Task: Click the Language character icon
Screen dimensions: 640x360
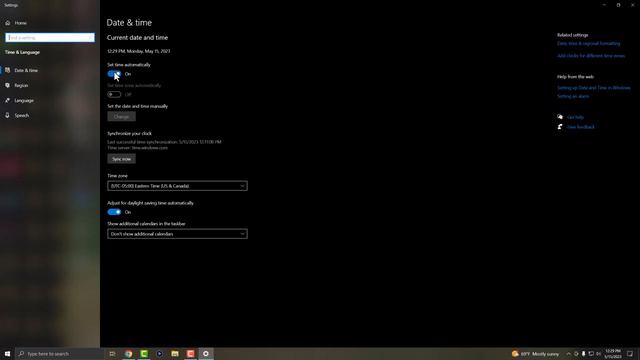Action: (7, 100)
